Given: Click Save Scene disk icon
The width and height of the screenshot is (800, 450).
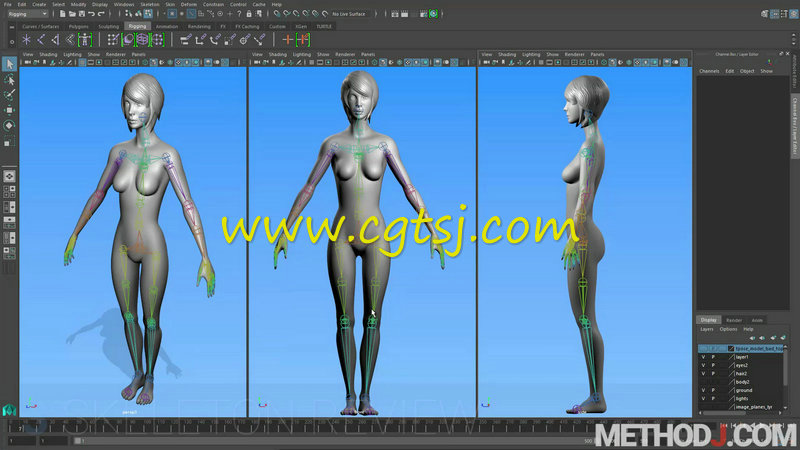Looking at the screenshot, I should coord(82,14).
